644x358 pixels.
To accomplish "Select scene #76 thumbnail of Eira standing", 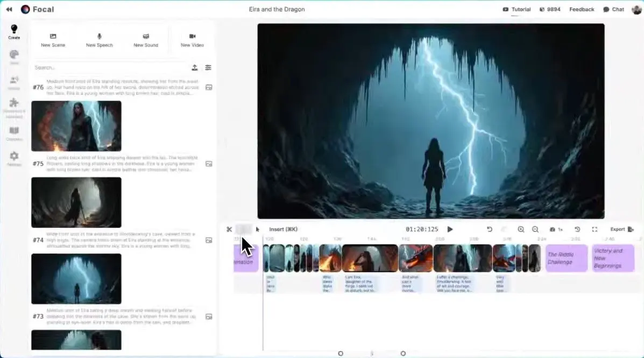I will coord(76,126).
